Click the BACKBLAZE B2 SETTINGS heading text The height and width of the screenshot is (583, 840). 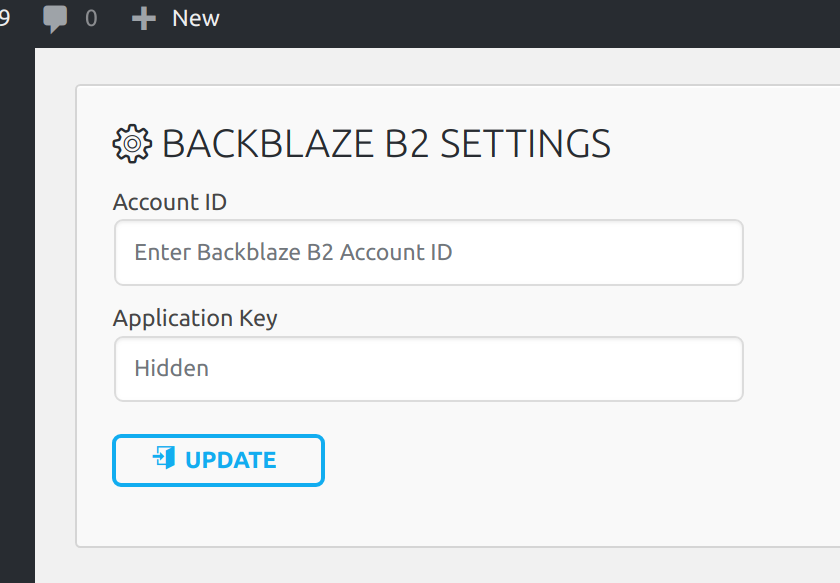(386, 145)
